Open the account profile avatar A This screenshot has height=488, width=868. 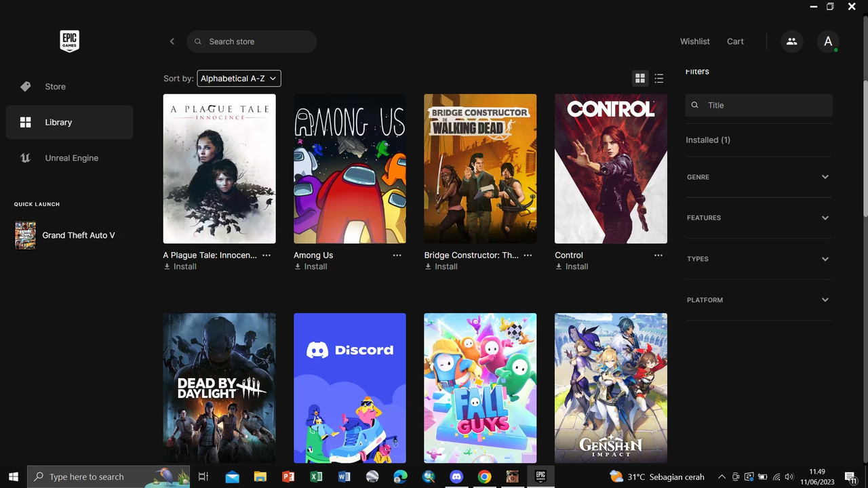coord(828,41)
